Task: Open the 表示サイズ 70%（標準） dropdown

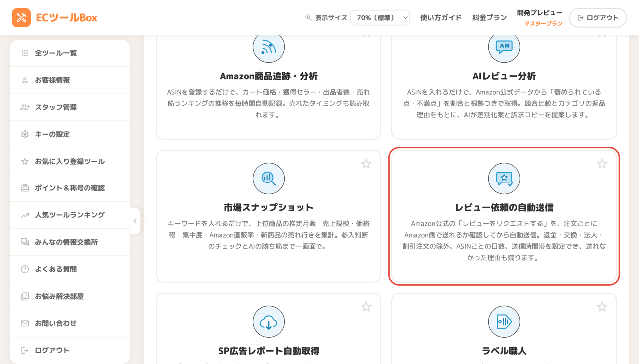Action: (380, 18)
